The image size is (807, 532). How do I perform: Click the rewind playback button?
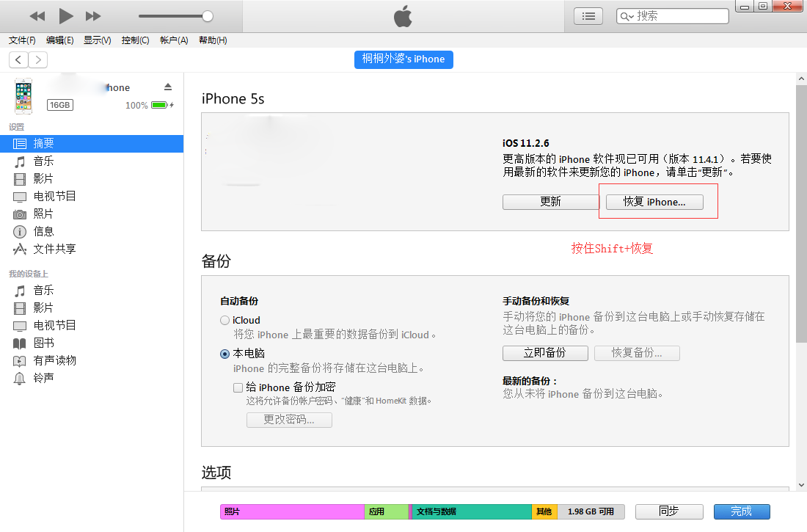point(37,16)
